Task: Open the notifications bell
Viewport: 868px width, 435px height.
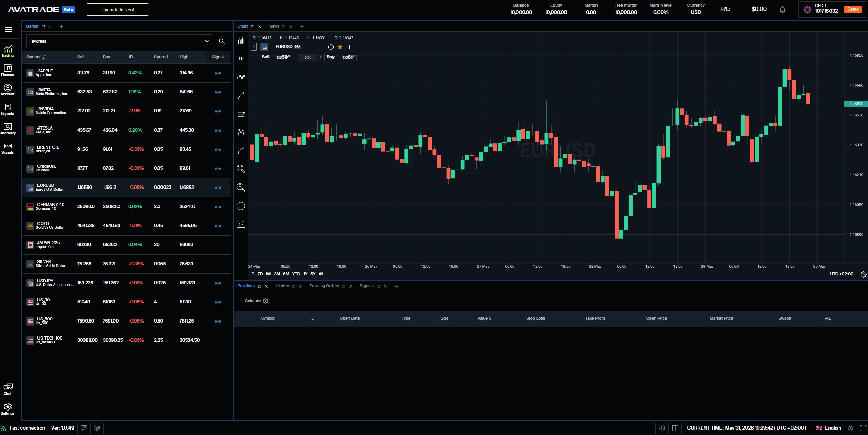Action: coord(782,10)
